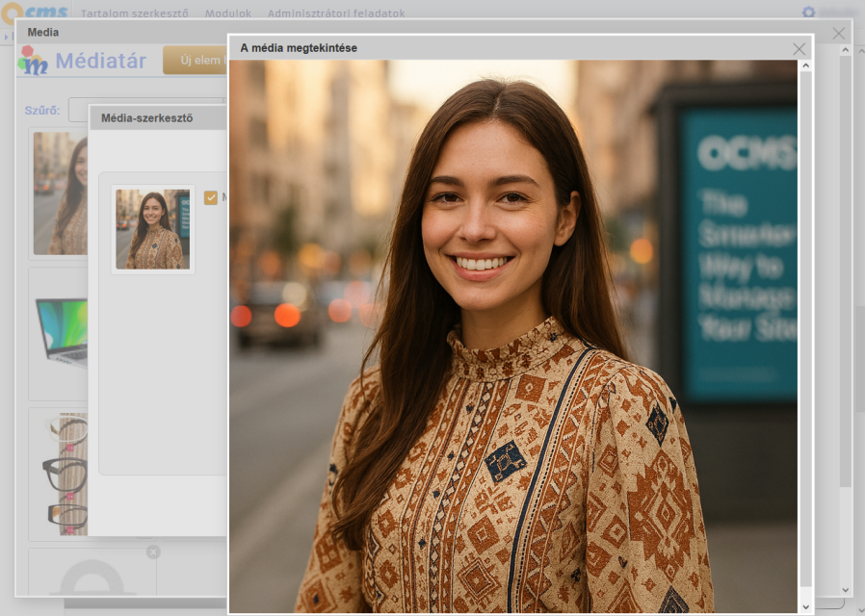This screenshot has height=616, width=865.
Task: Toggle the checkbox in Média-szerkesztő
Action: coord(211,197)
